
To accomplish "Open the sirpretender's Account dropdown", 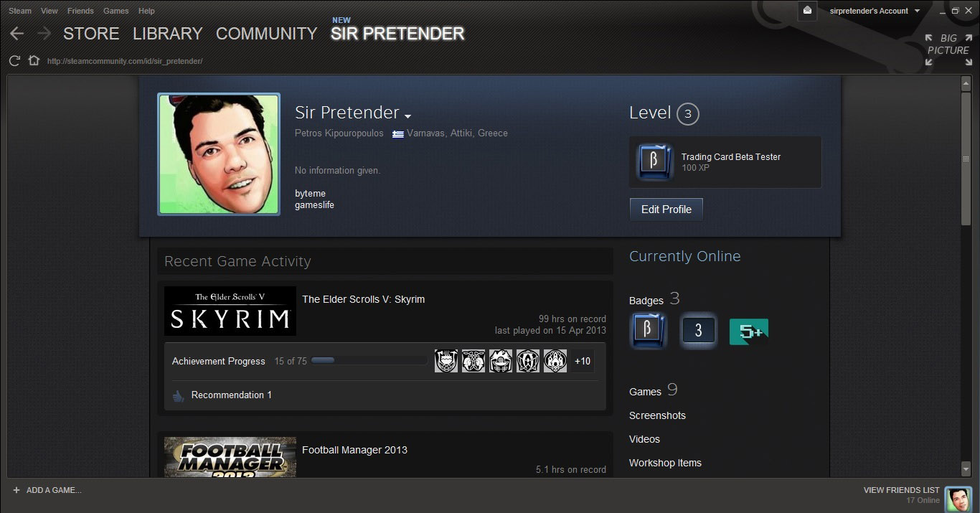I will click(875, 11).
